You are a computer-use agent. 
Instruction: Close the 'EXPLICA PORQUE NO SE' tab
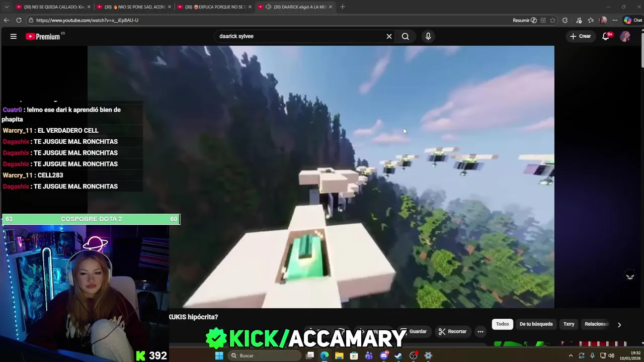coord(250,7)
